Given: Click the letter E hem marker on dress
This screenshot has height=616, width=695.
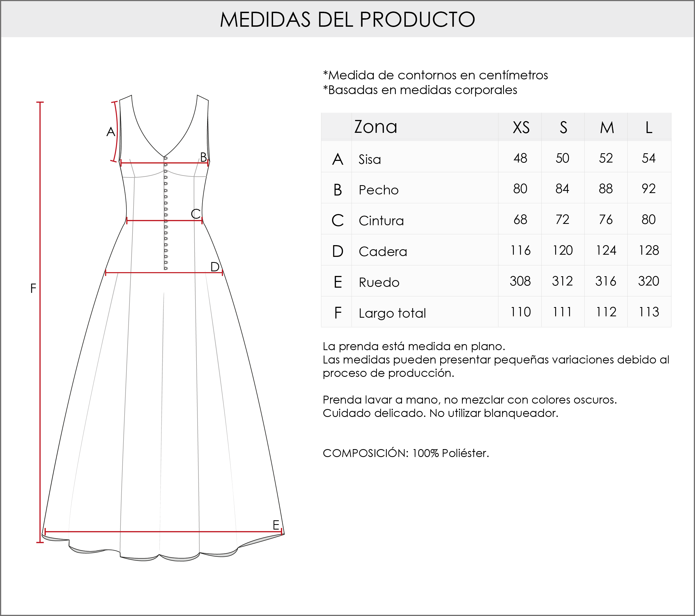Looking at the screenshot, I should point(276,525).
